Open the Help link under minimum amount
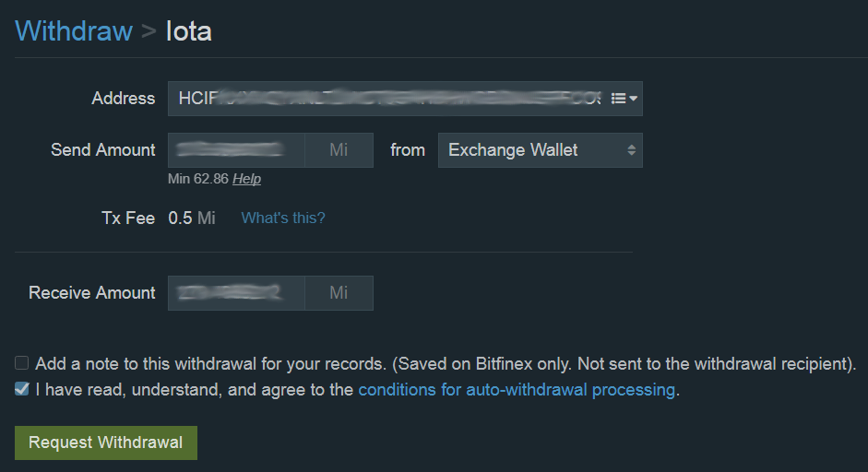This screenshot has width=868, height=472. point(246,179)
